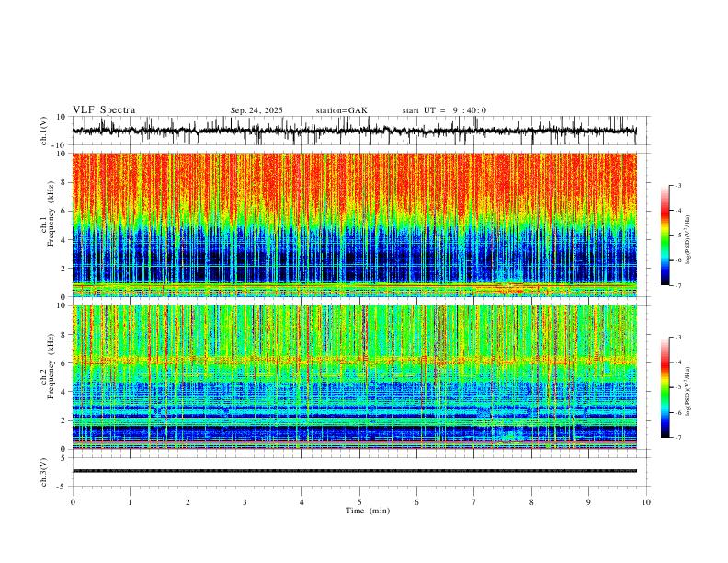Click the "Time (min)" axis title

[368, 511]
